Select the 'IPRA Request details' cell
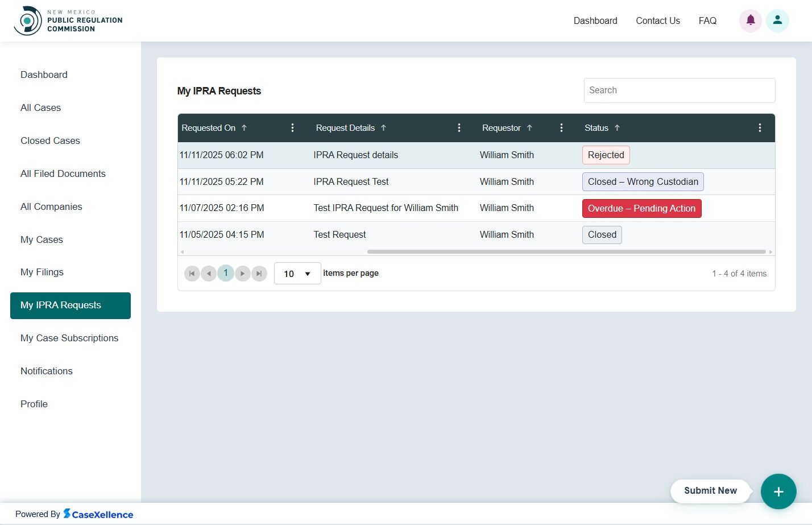 tap(356, 155)
